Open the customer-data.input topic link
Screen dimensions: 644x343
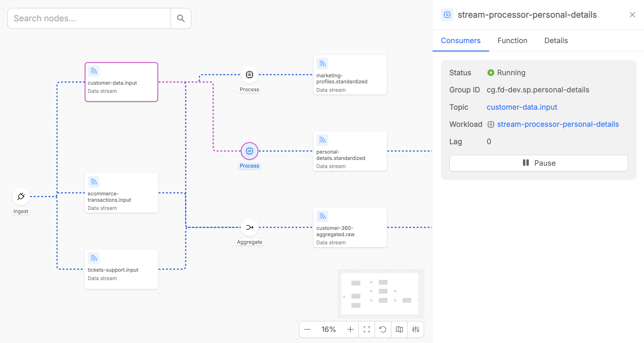click(522, 107)
